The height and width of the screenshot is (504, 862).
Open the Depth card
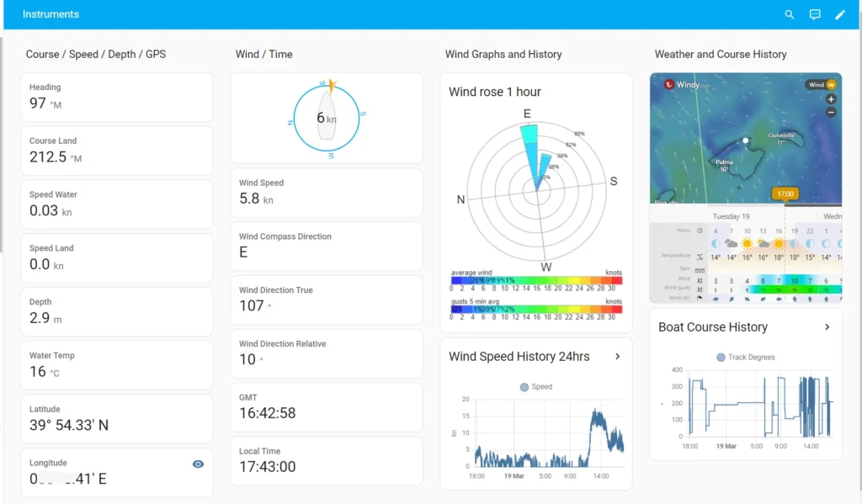coord(116,311)
